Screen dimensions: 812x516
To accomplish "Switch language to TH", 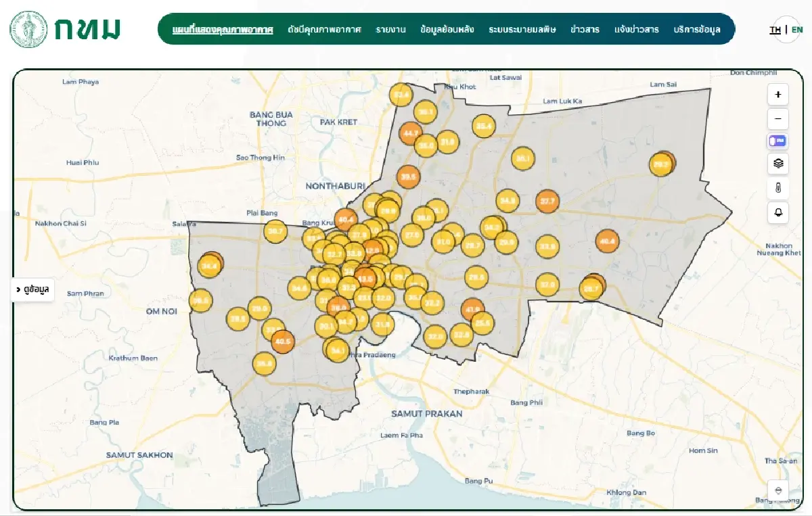I will coord(775,30).
